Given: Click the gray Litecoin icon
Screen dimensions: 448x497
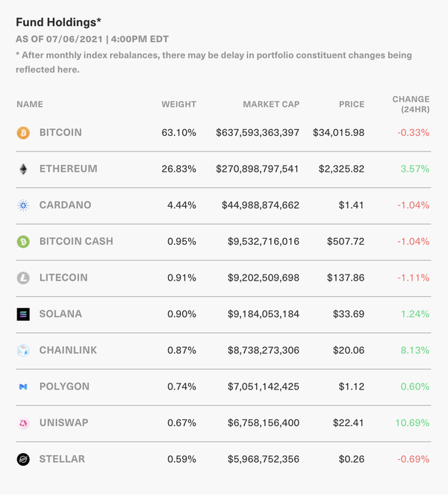Looking at the screenshot, I should point(23,278).
